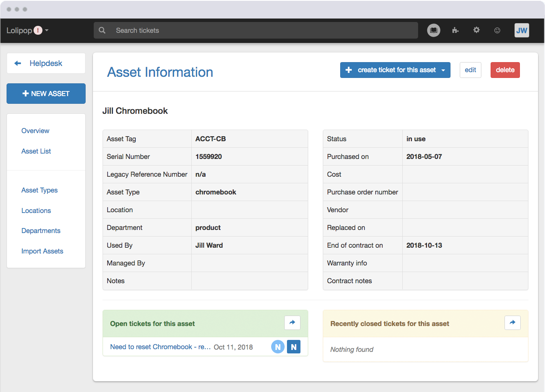This screenshot has width=545, height=392.
Task: Open the Overview sidebar item
Action: click(35, 131)
